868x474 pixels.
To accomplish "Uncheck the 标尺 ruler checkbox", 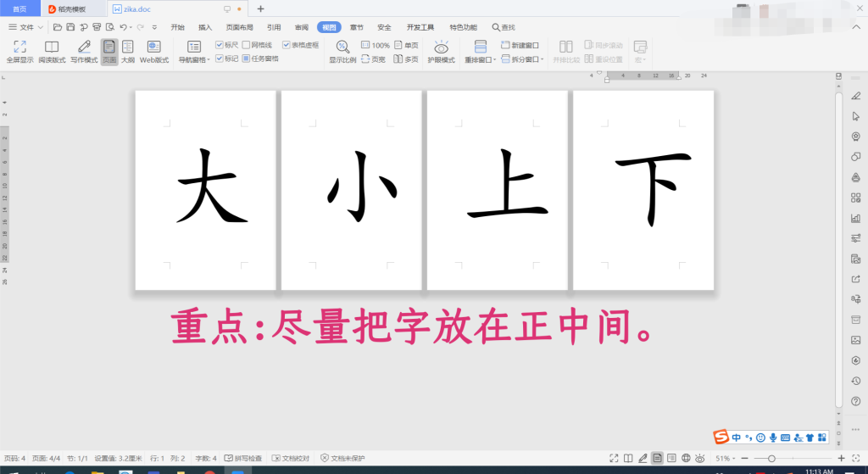I will (220, 45).
